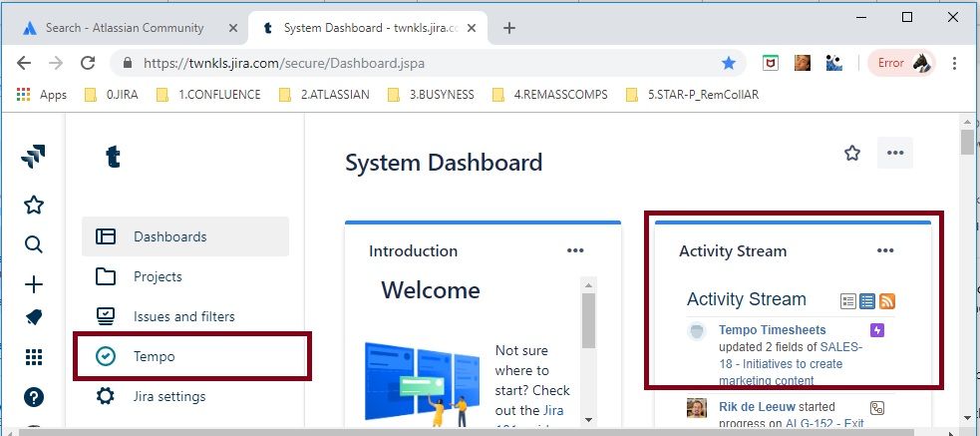Open the 1.CONFLUENCE bookmark folder
This screenshot has width=980, height=436.
coord(208,95)
